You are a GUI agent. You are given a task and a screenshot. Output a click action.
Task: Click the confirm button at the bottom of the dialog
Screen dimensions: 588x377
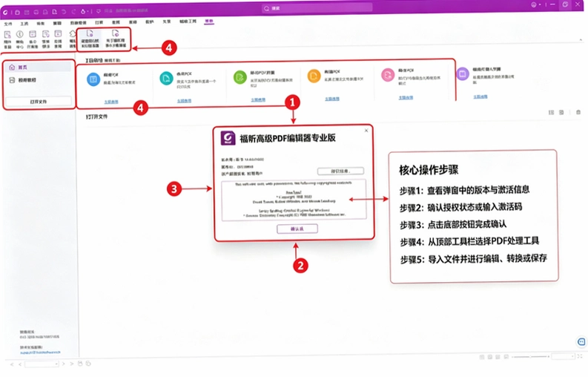[297, 229]
